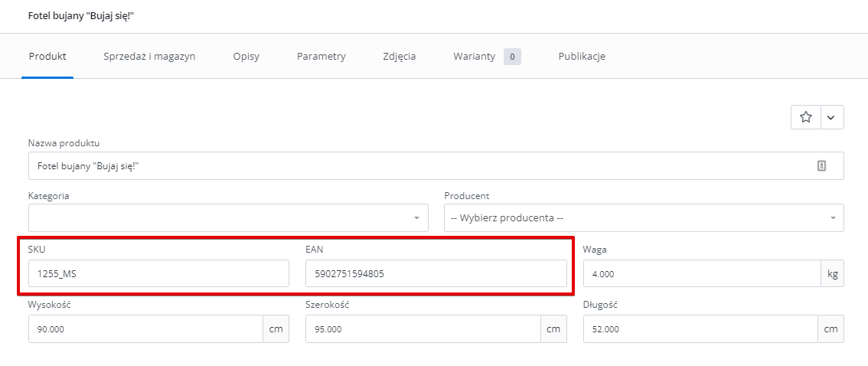Focus the Szerokość width field
This screenshot has width=868, height=366.
(423, 329)
